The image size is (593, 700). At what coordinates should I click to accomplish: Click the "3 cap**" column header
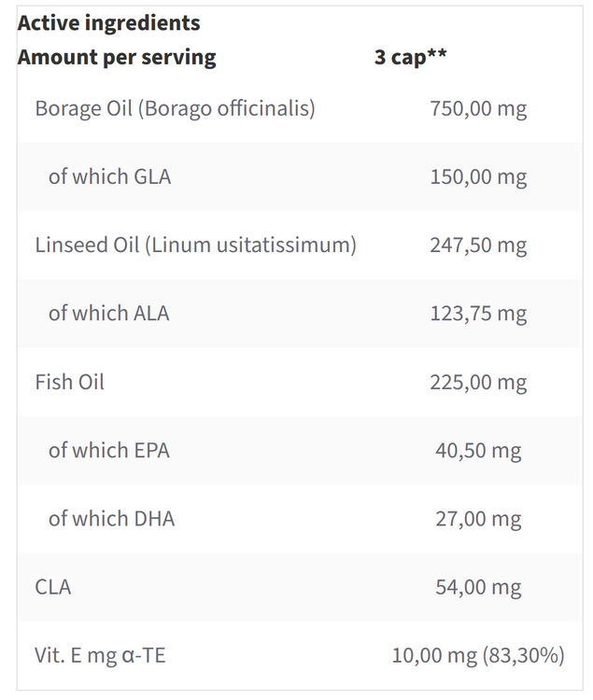[x=410, y=57]
